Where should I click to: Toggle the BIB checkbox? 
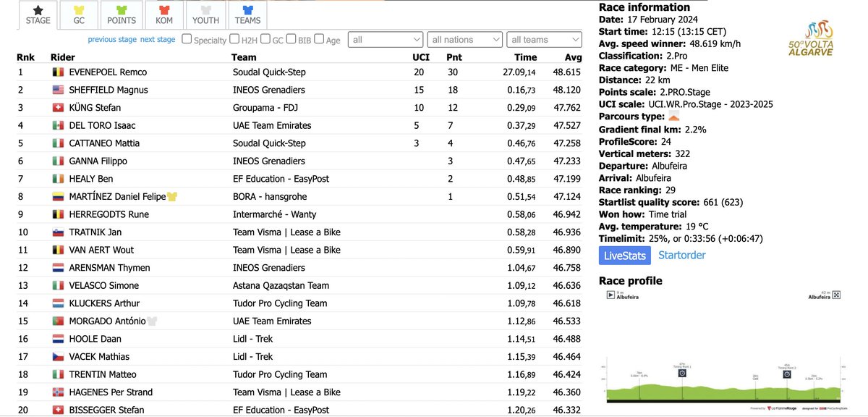291,39
